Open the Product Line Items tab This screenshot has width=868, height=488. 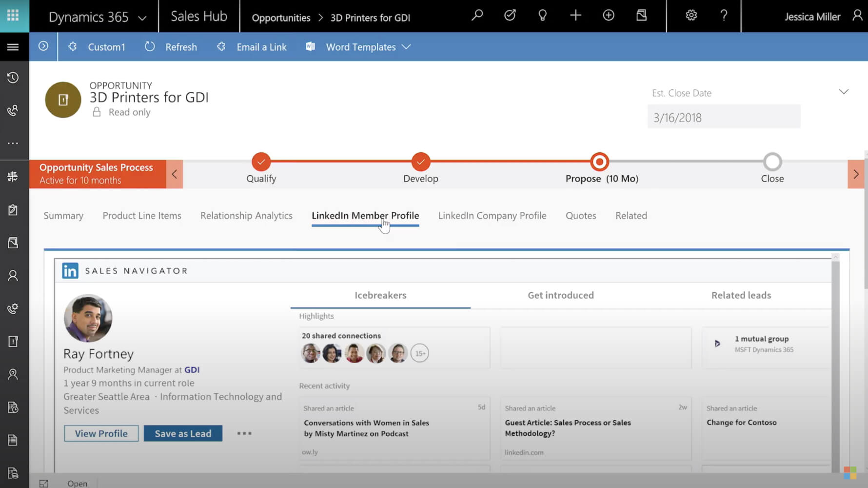coord(142,215)
